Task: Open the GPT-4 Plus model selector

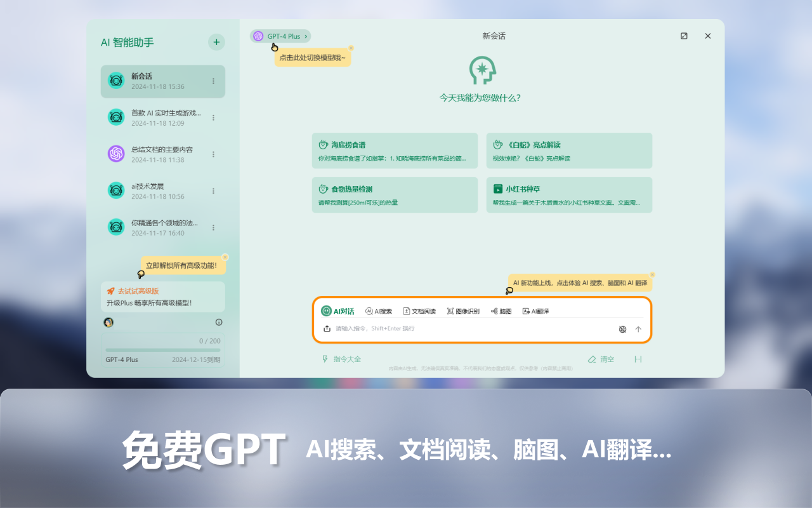Action: click(280, 36)
